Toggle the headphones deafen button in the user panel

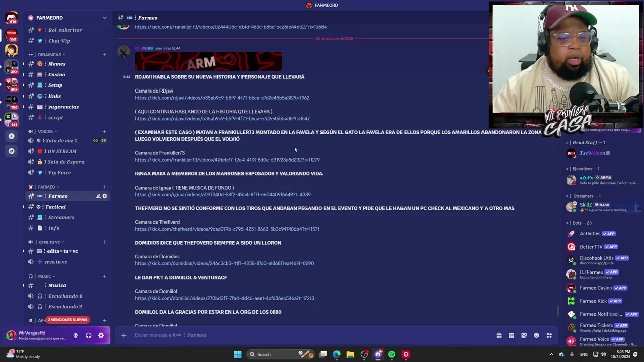(89, 335)
